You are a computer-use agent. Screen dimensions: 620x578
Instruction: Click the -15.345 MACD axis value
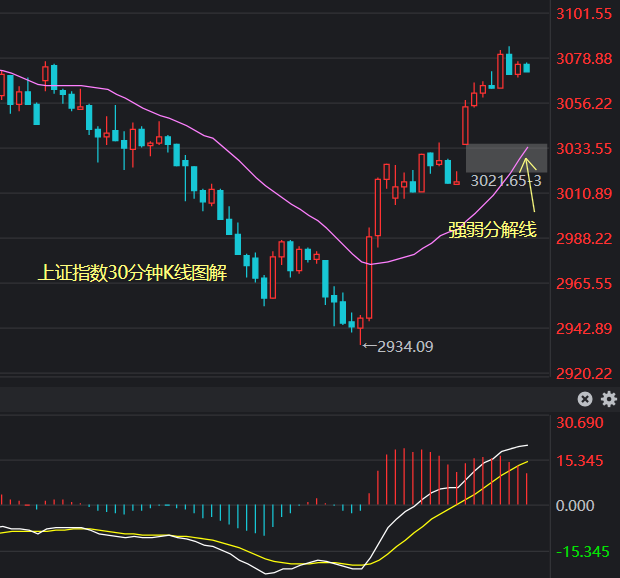coord(582,552)
